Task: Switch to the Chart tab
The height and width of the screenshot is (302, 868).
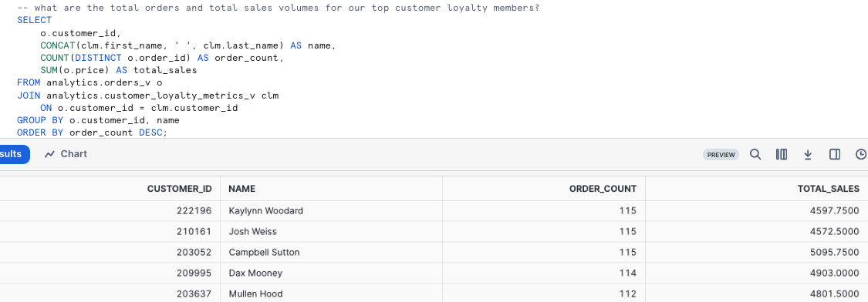Action: click(x=66, y=154)
